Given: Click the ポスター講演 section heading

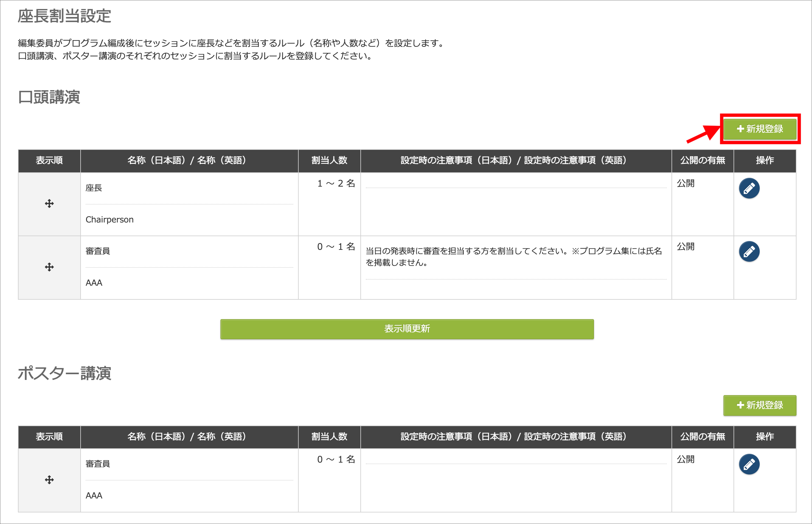Looking at the screenshot, I should [64, 373].
